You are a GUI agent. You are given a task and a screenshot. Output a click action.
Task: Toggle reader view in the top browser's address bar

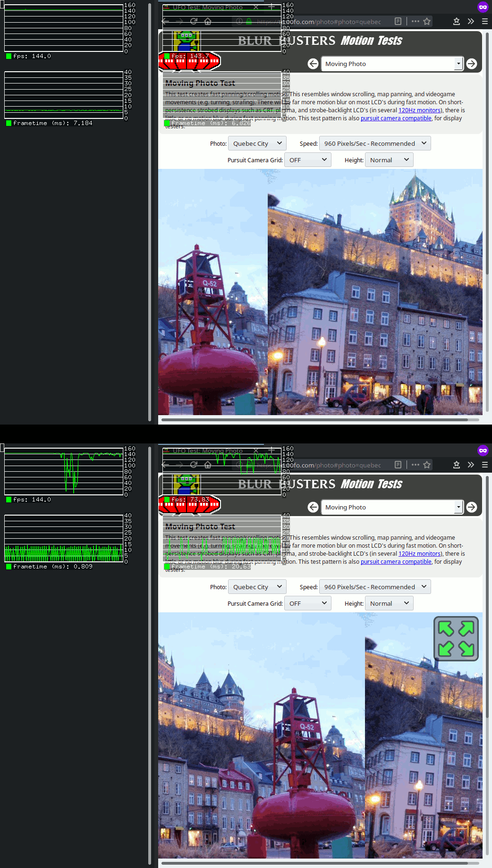click(x=398, y=21)
